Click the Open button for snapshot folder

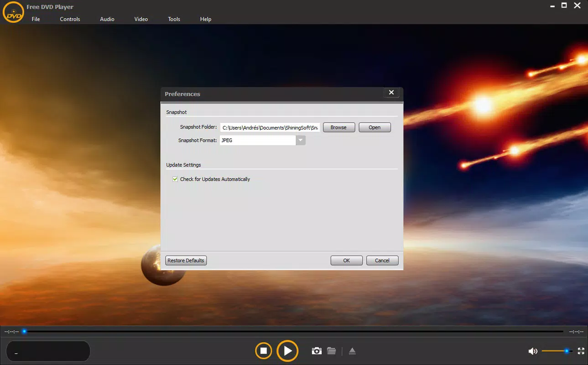tap(375, 127)
